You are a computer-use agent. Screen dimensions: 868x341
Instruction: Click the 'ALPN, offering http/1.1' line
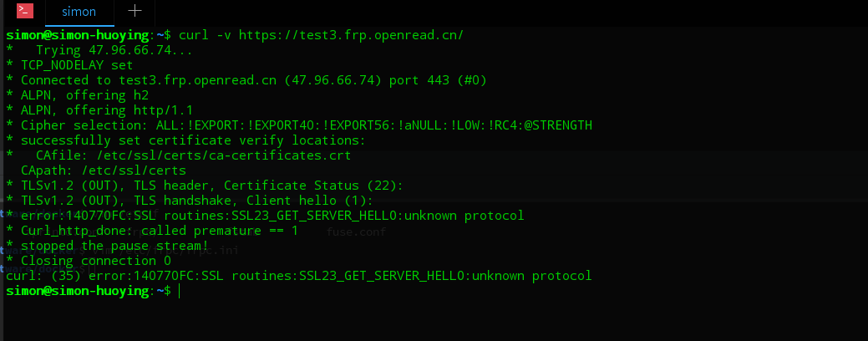(99, 110)
